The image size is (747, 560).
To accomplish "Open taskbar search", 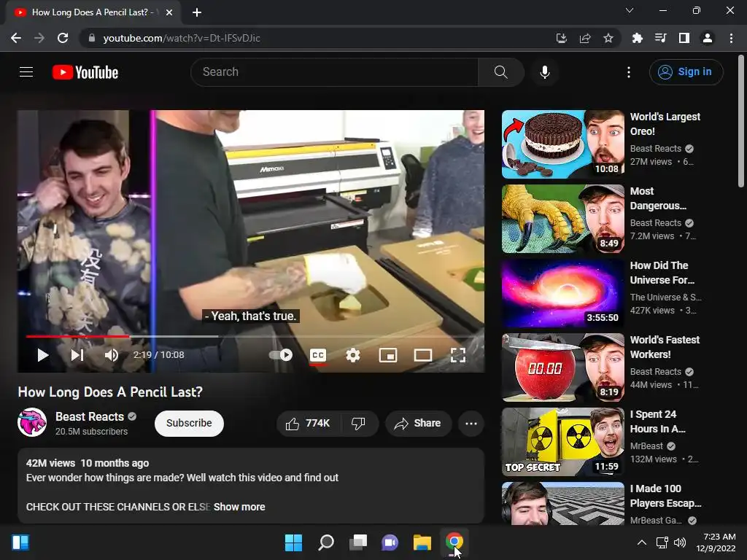I will [326, 542].
